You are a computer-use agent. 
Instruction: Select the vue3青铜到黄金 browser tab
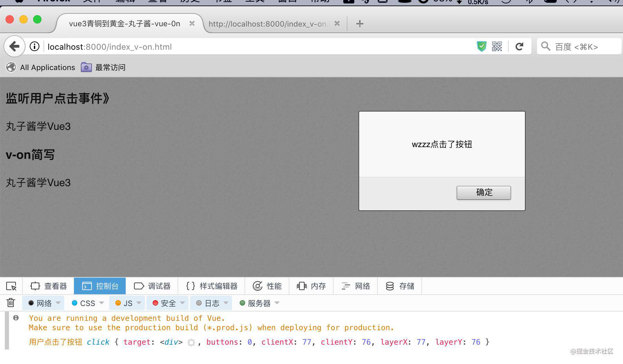(x=130, y=23)
